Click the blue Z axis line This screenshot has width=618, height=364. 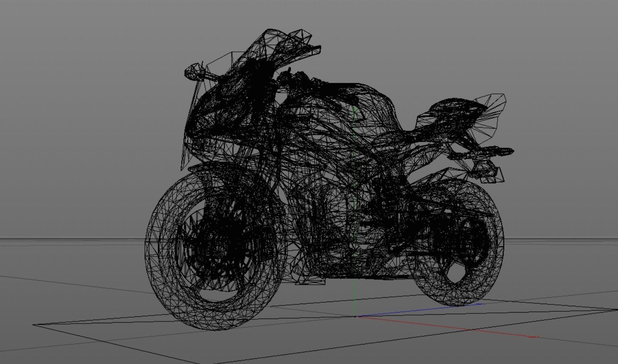pyautogui.click(x=421, y=310)
